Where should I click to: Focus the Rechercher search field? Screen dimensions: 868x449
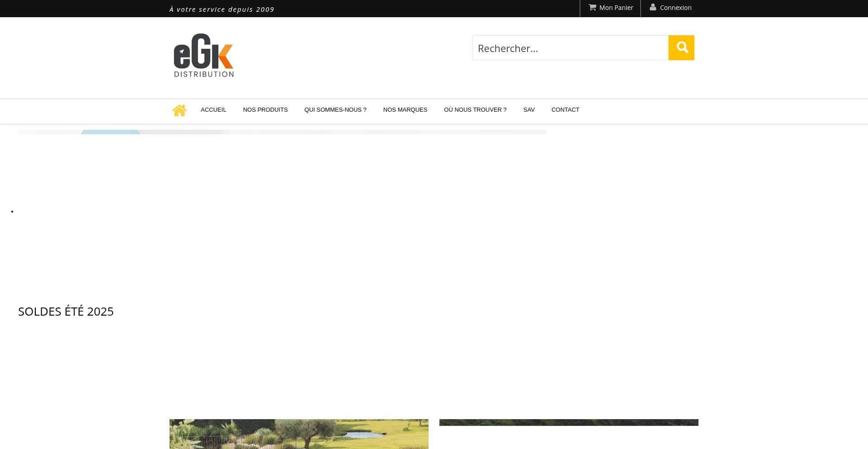(571, 48)
